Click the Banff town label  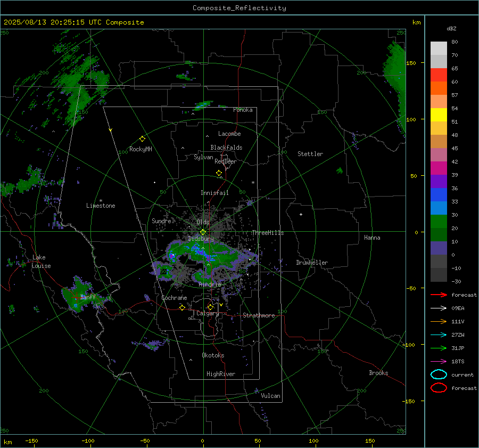point(88,297)
